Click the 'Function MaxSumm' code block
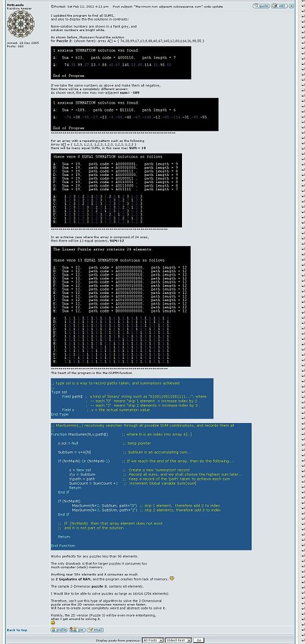Screen dimensions: 305x644 151,487
